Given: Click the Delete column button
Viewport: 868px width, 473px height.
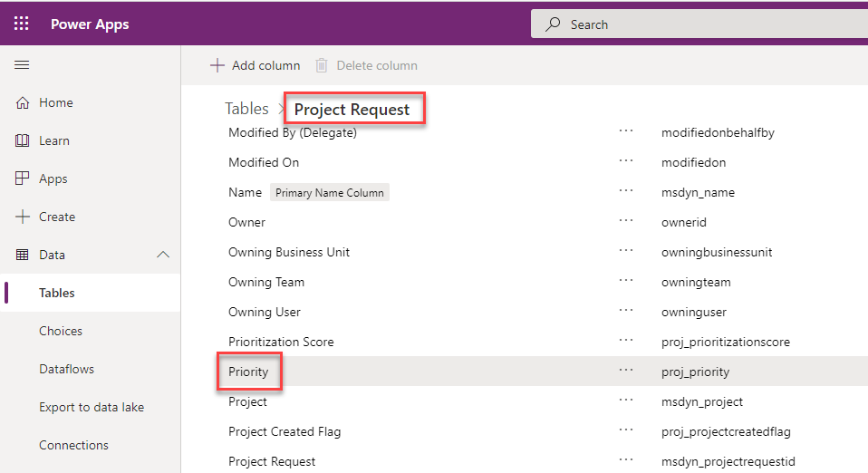Looking at the screenshot, I should coord(367,65).
